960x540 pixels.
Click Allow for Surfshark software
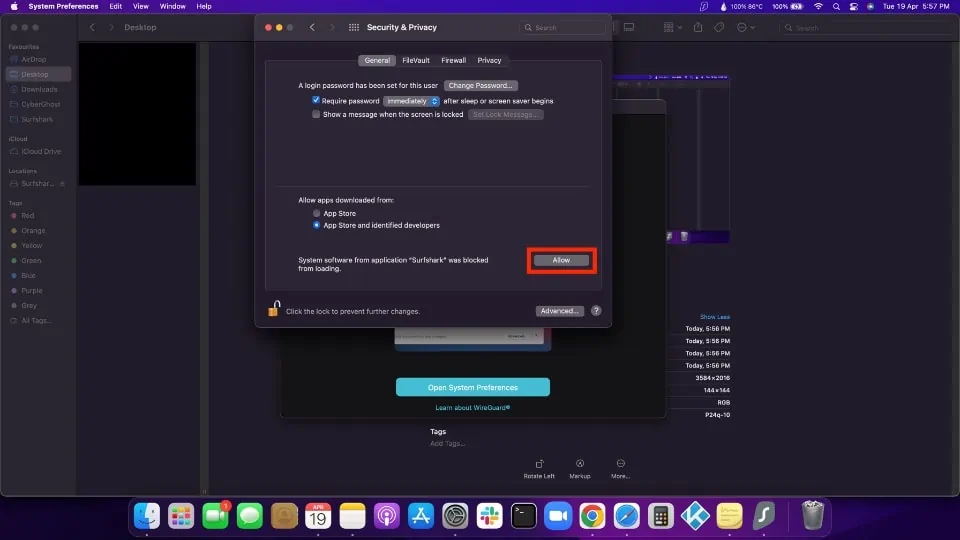tap(561, 260)
